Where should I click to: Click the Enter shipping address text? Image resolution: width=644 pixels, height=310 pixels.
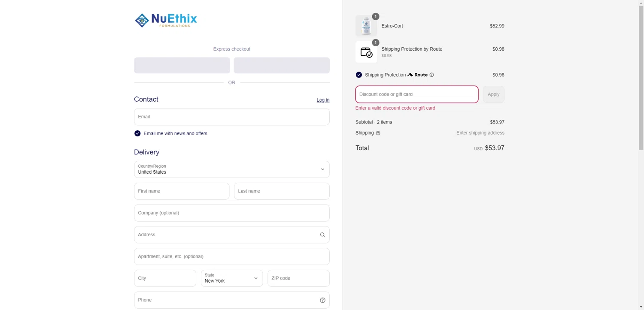480,133
